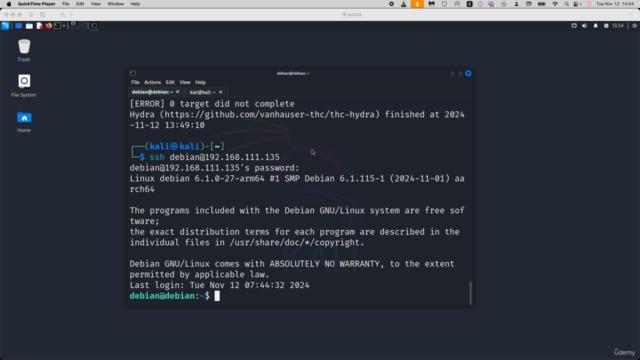This screenshot has width=640, height=360.
Task: Click the Kali panel 13:54 clock
Action: [x=618, y=26]
